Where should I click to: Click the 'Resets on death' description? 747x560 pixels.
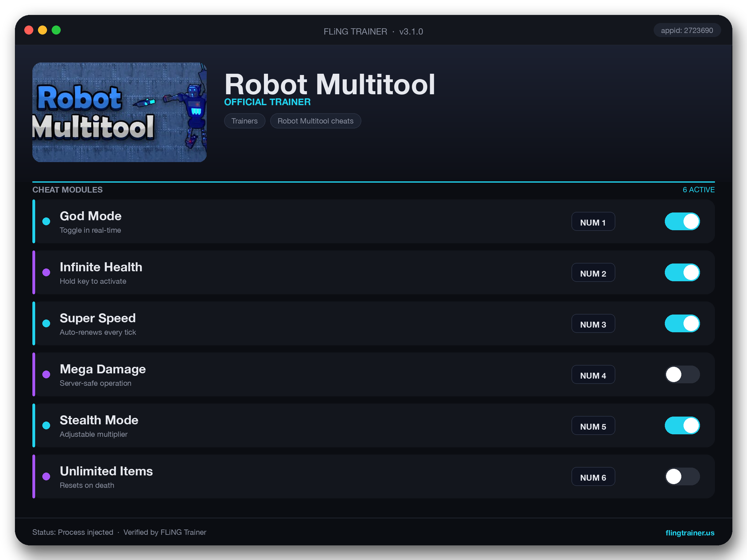(x=87, y=485)
